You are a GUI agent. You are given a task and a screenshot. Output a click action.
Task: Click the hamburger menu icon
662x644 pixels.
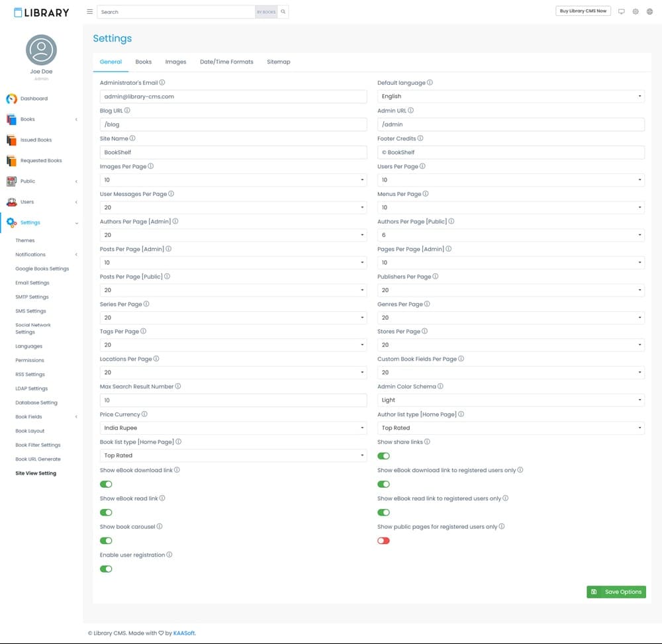click(x=89, y=12)
